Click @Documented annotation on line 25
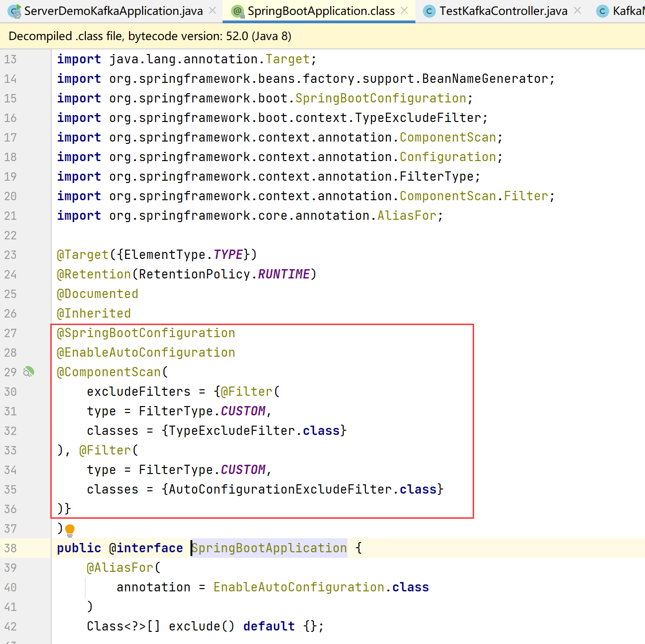The height and width of the screenshot is (644, 645). tap(97, 294)
